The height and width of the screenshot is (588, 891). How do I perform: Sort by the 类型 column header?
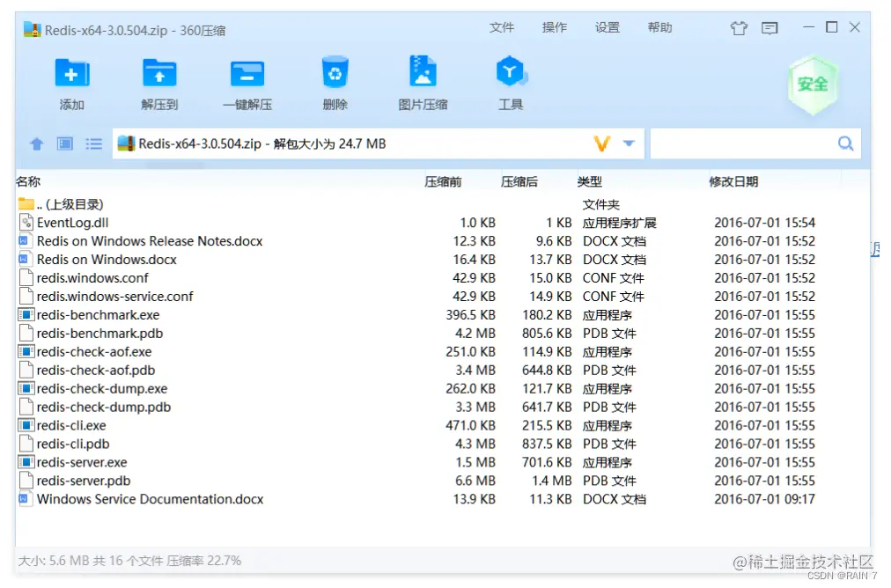click(x=589, y=182)
